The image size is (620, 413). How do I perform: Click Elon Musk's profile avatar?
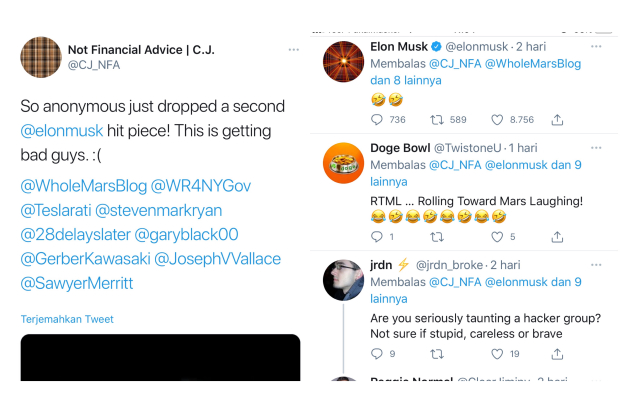pyautogui.click(x=343, y=64)
